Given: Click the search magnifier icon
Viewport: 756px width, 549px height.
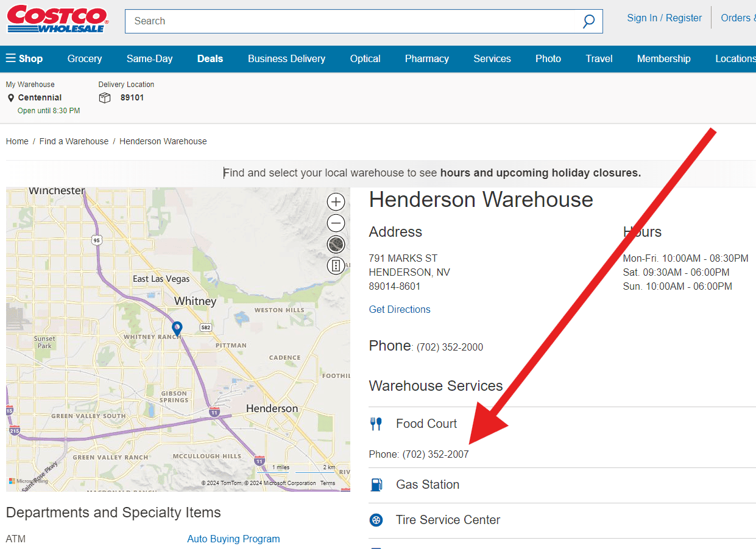Looking at the screenshot, I should tap(588, 21).
